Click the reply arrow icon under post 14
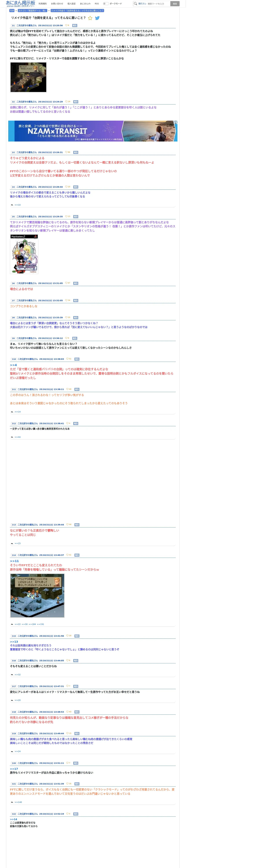Viewport: 262px width, 868px height. coord(12,624)
